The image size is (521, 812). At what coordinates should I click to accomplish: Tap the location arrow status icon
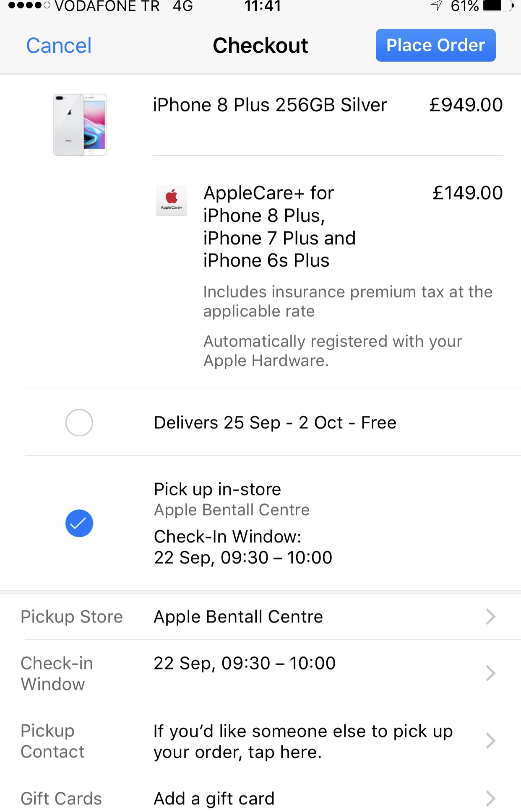pos(437,5)
